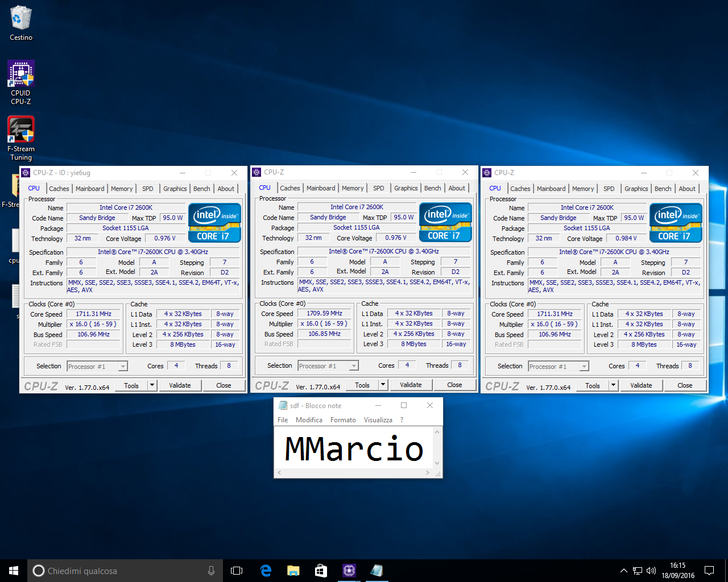The width and height of the screenshot is (728, 582).
Task: Click the Notepad horizontal scrollbar right arrow
Action: coord(428,472)
